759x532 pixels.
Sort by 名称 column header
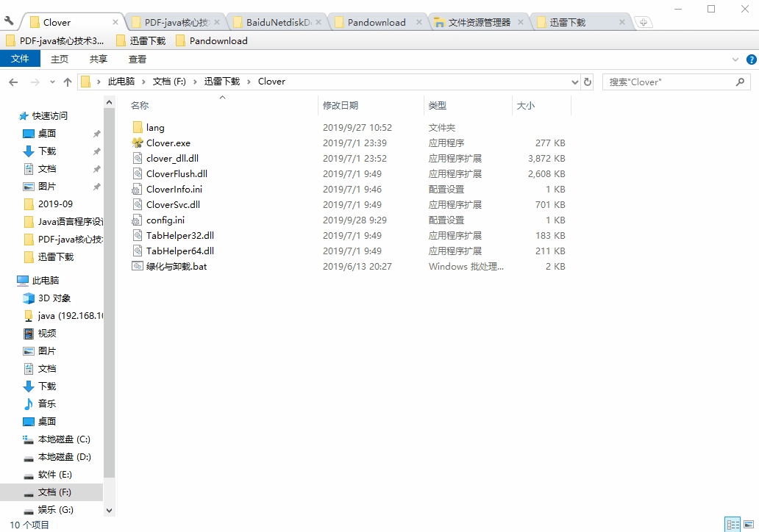pyautogui.click(x=222, y=105)
